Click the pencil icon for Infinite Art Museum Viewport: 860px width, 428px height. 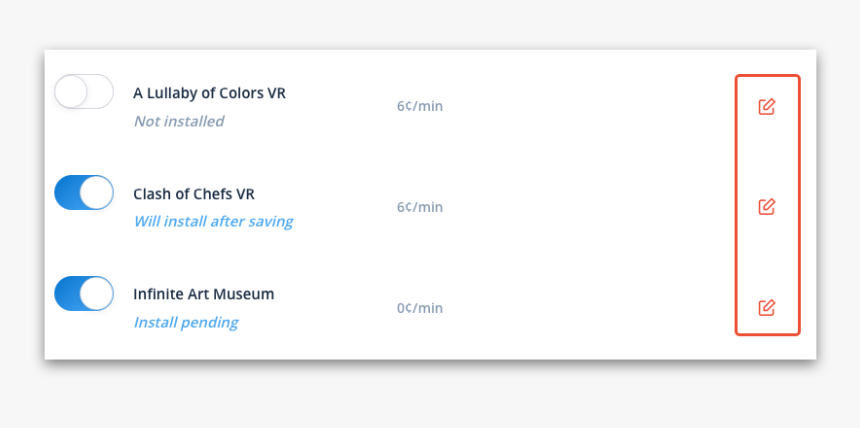pos(766,307)
